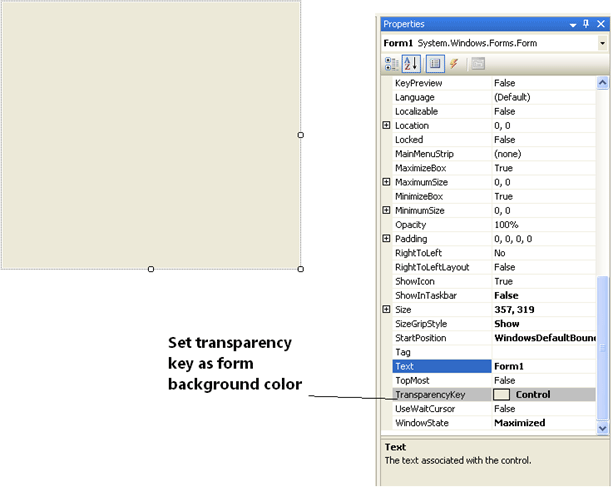Open the Properties window position arrow

point(572,24)
